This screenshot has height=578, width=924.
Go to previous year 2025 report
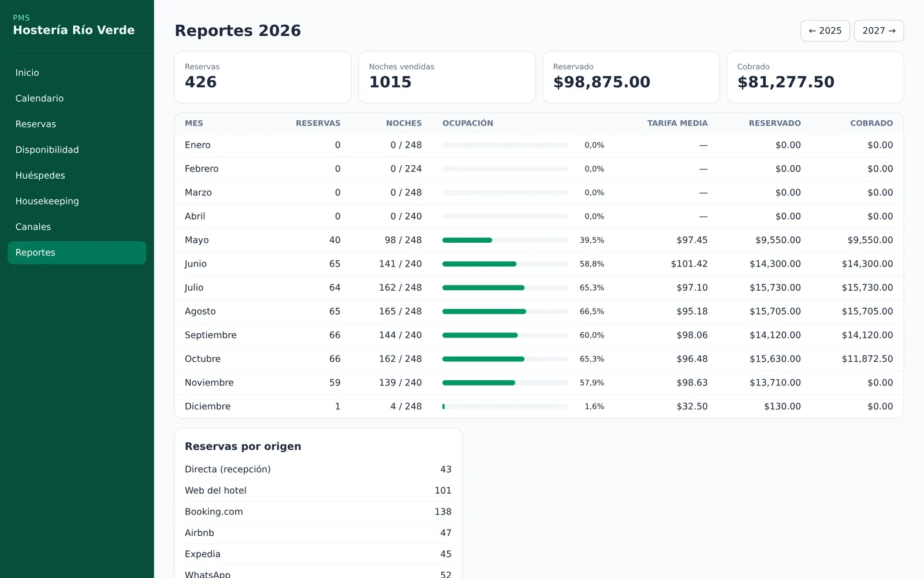point(825,31)
